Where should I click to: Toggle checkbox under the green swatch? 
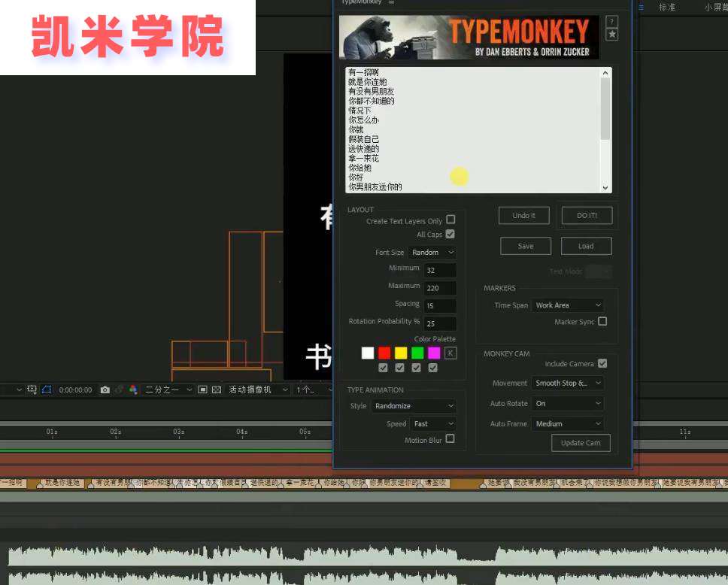pos(417,368)
